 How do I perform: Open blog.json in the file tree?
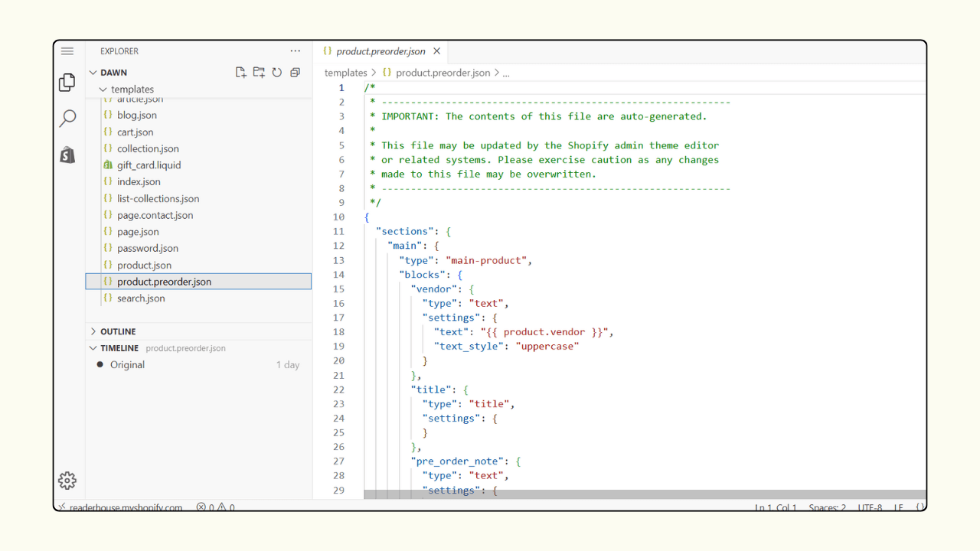137,116
